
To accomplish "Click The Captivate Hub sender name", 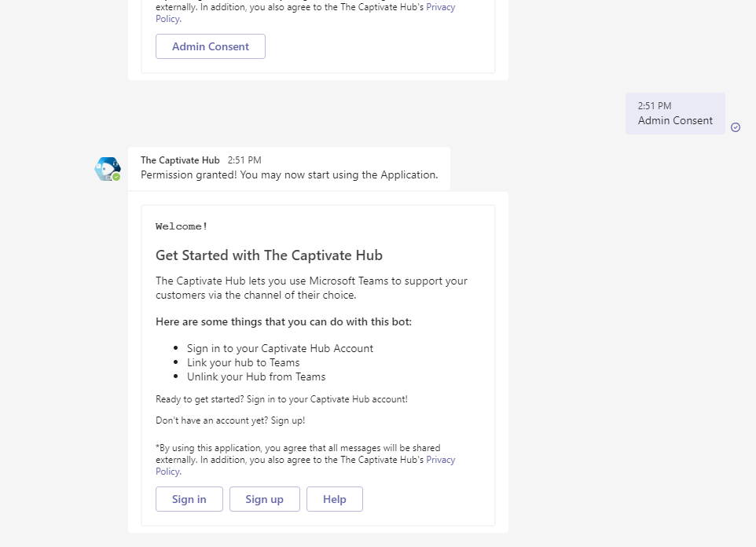I will [180, 160].
